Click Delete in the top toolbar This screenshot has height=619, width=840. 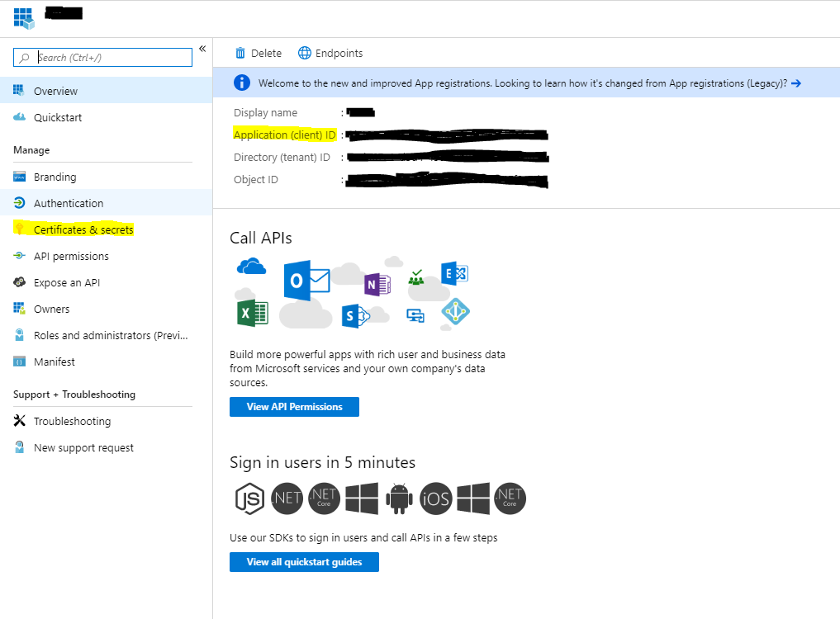(x=259, y=53)
